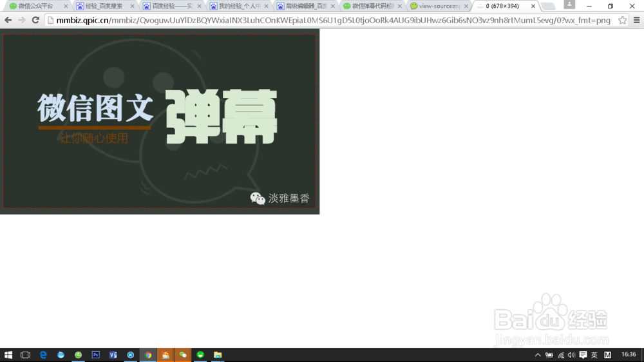Go back to the previous page

coord(8,20)
